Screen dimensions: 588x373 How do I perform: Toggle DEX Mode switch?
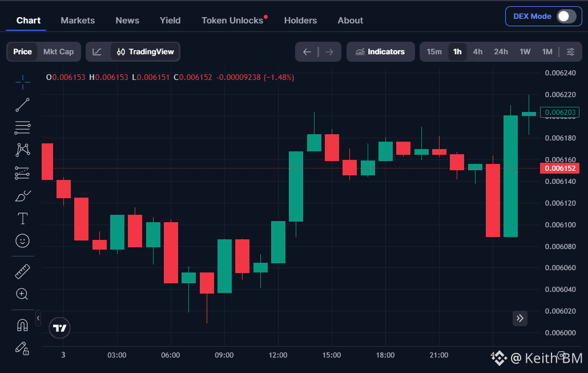(x=566, y=17)
